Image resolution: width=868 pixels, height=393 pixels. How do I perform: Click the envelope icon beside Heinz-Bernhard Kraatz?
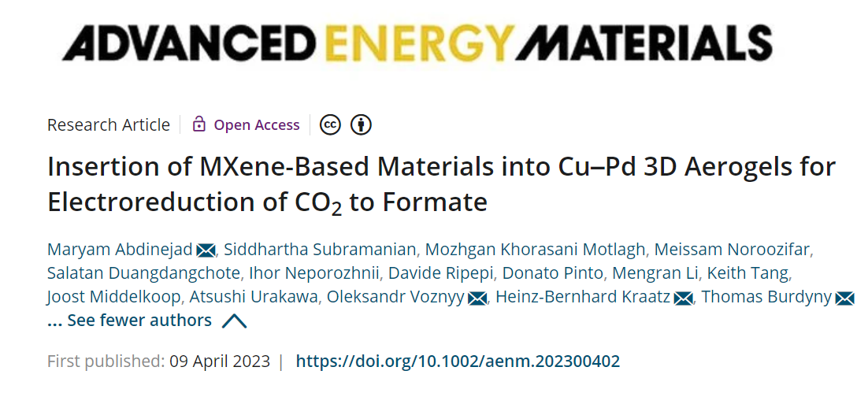click(x=683, y=299)
